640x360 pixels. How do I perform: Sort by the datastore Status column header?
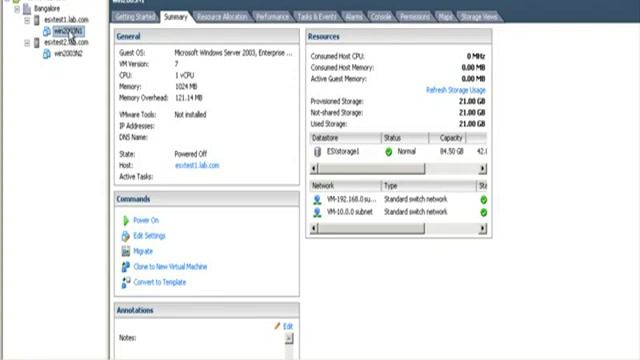(x=405, y=138)
